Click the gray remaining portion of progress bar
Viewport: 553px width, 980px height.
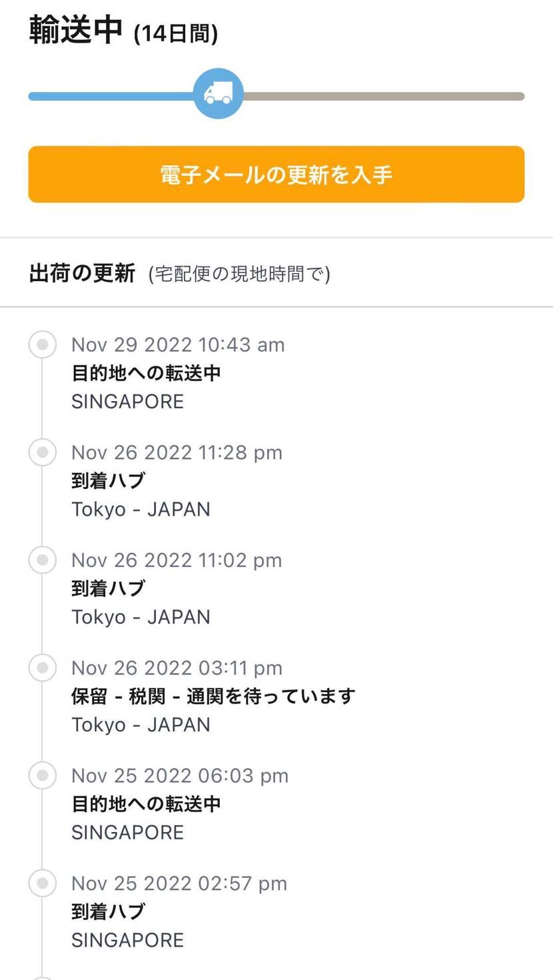point(384,97)
